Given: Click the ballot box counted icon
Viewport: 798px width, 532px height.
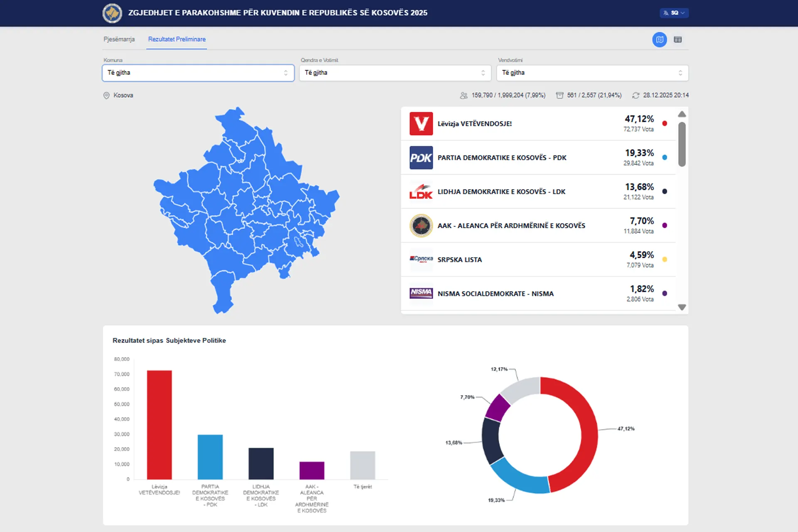Looking at the screenshot, I should pos(560,95).
